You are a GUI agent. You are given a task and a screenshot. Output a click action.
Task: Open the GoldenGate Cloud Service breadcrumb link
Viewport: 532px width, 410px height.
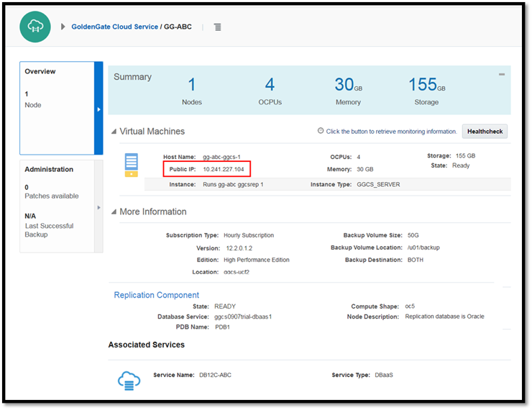coord(114,27)
